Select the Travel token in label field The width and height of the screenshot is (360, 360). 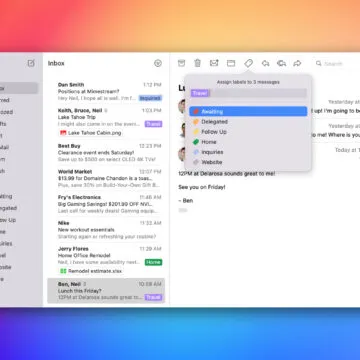pyautogui.click(x=200, y=93)
